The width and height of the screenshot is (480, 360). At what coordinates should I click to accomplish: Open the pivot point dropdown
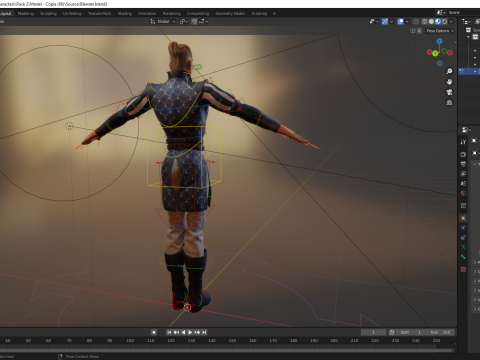tap(184, 22)
